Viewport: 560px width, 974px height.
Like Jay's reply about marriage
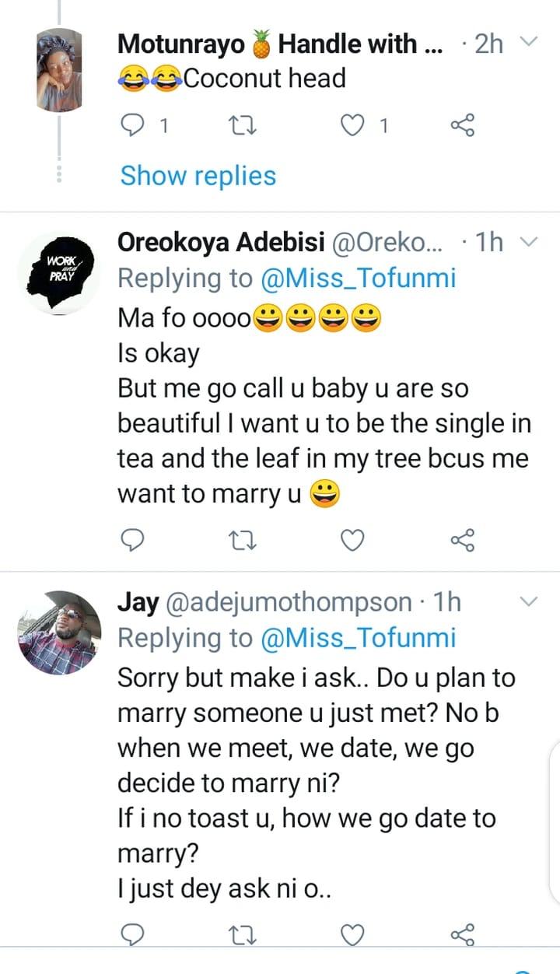[x=352, y=932]
